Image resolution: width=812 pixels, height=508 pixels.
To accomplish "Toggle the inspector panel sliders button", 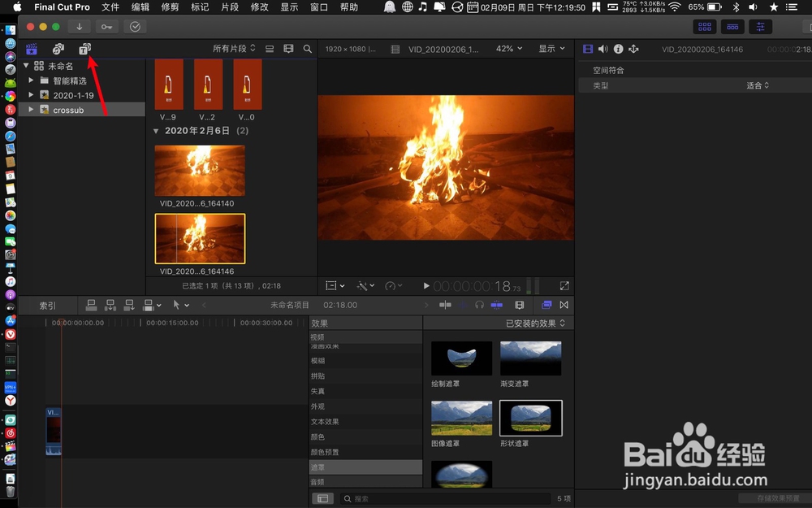I will [760, 26].
